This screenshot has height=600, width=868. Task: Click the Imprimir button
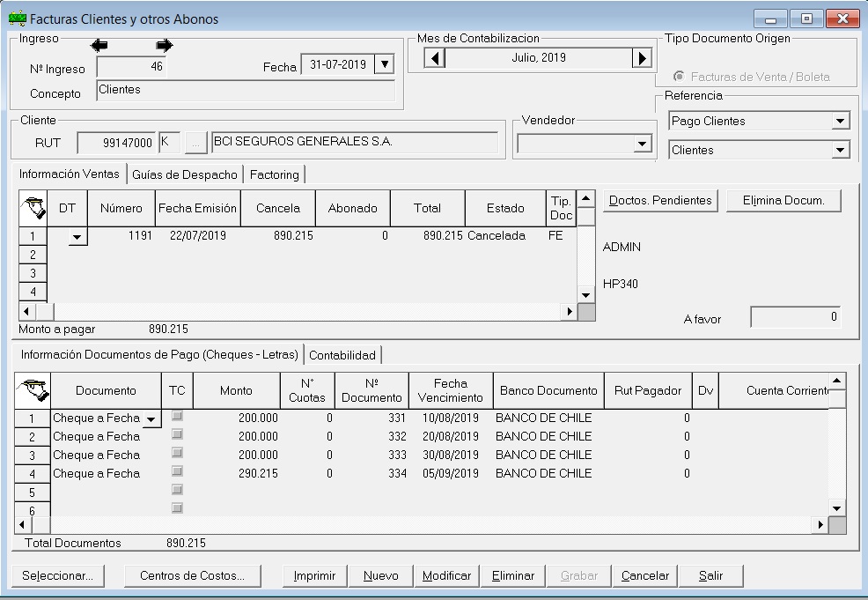(x=314, y=575)
